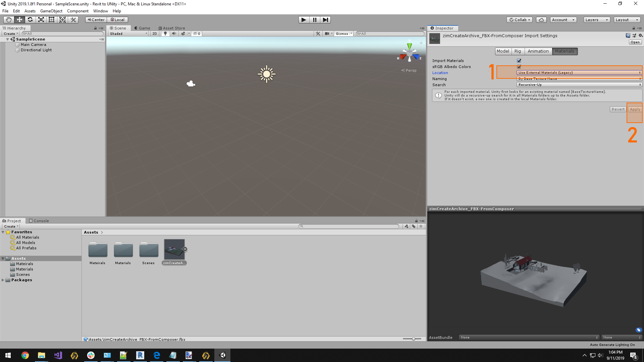Open the GameObject menu
This screenshot has height=362, width=644.
coord(51,11)
